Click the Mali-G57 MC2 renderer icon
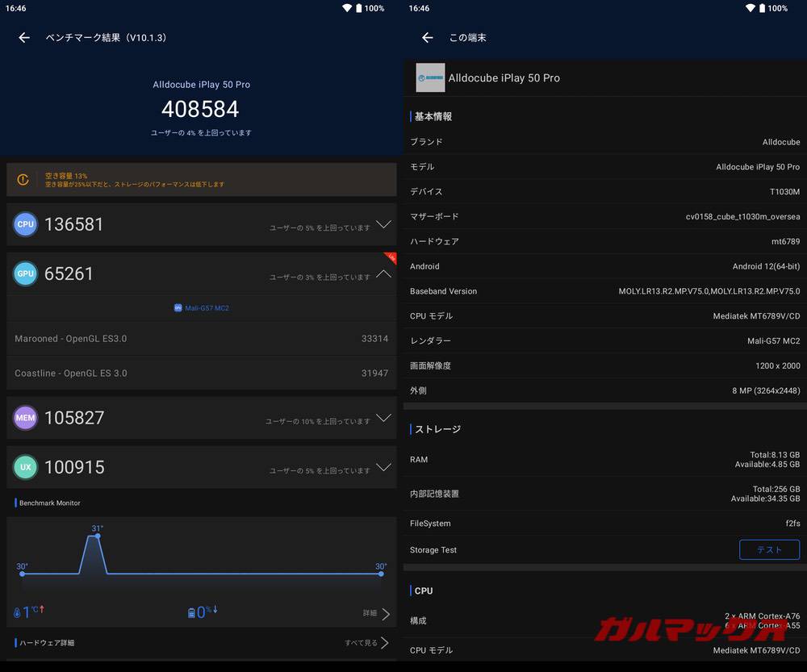807x672 pixels. [x=177, y=307]
